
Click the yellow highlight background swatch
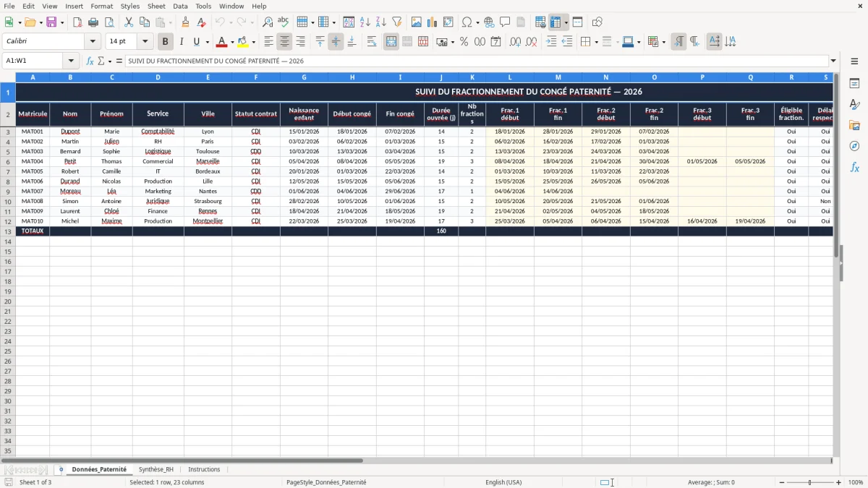pyautogui.click(x=243, y=42)
